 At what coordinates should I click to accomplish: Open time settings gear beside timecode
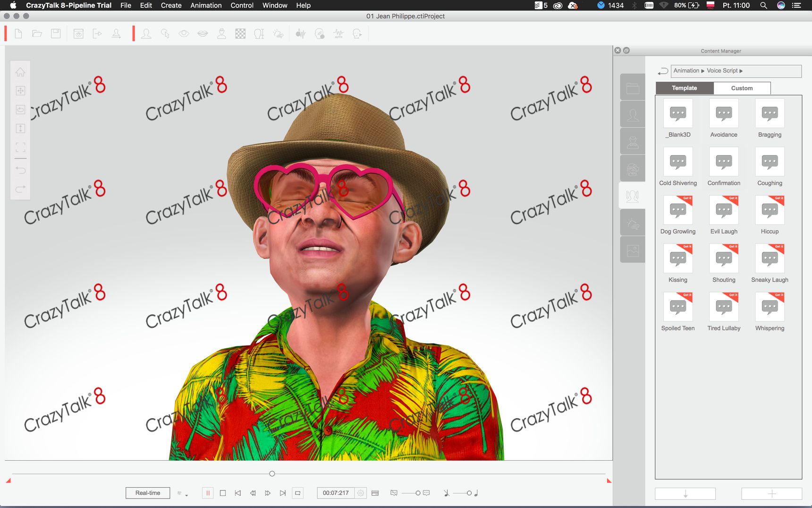361,493
